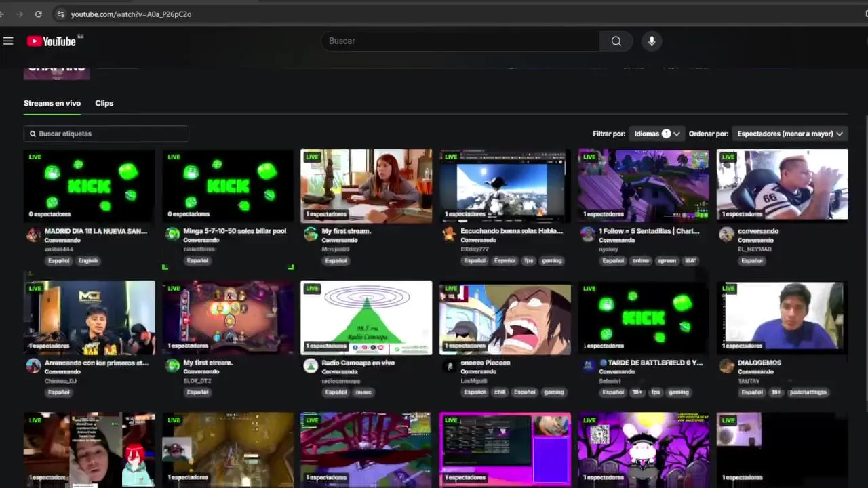Focus the Buscar etiquetas tag search field
Screen dimensions: 868x488
106,134
